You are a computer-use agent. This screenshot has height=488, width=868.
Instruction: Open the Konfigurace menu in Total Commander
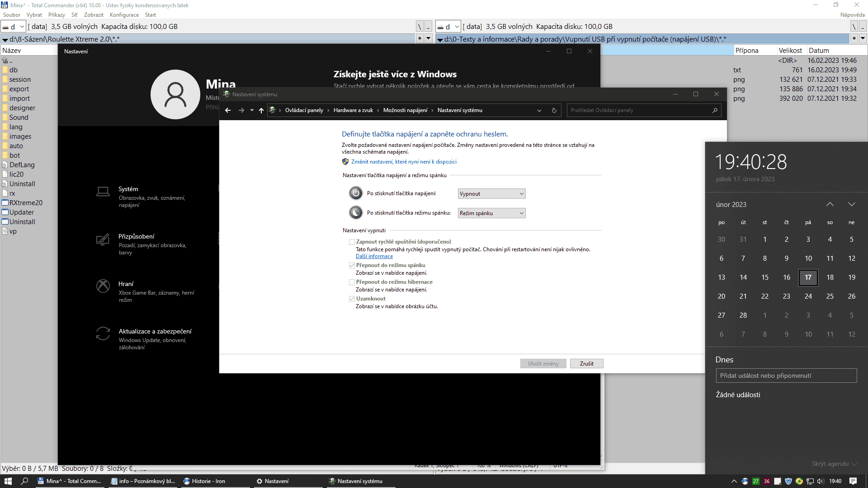(x=124, y=15)
